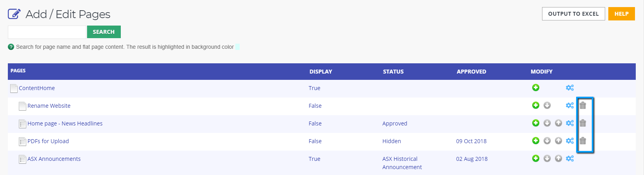The width and height of the screenshot is (644, 175).
Task: Select the light blue highlight color swatch
Action: click(237, 47)
